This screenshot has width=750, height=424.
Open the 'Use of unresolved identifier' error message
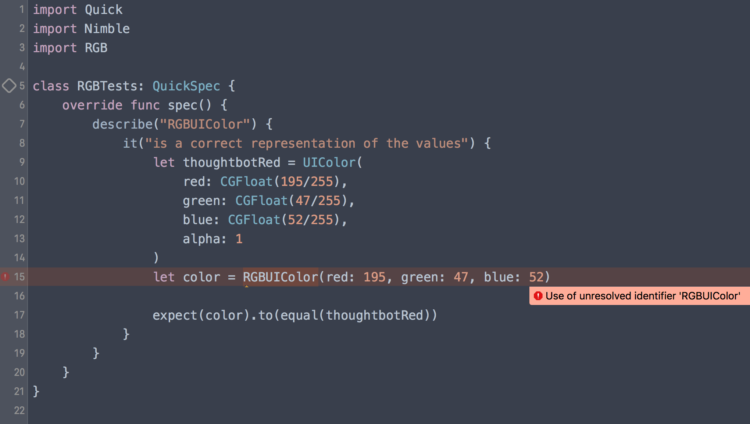(642, 296)
